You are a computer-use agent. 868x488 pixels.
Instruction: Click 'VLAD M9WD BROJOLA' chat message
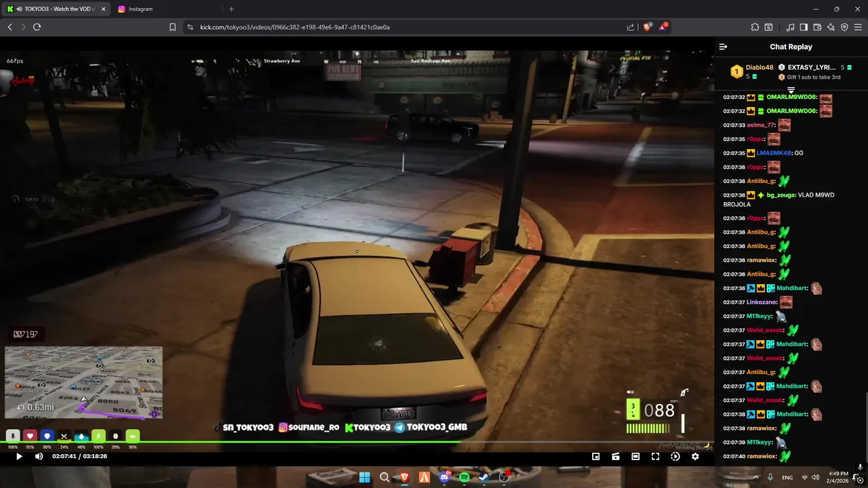point(779,200)
